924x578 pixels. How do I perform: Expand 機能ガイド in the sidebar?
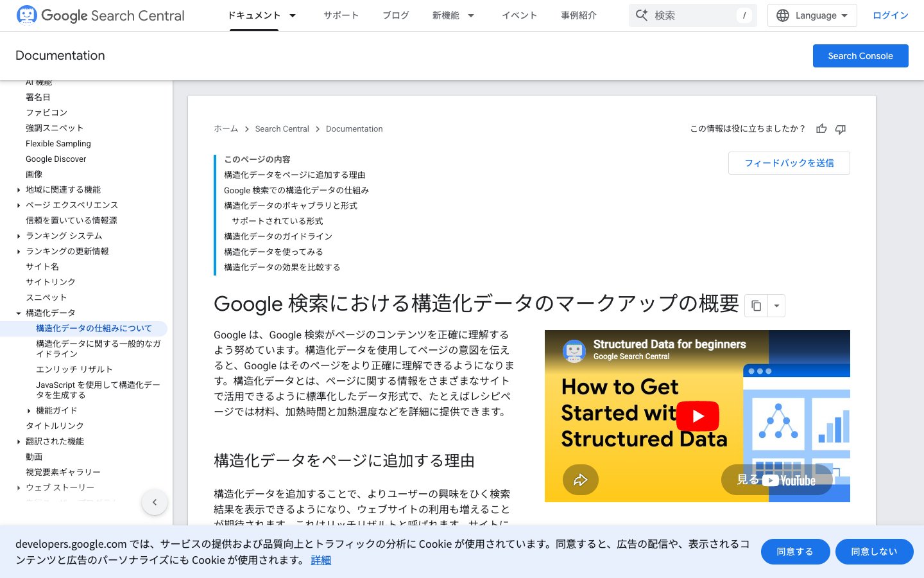29,411
